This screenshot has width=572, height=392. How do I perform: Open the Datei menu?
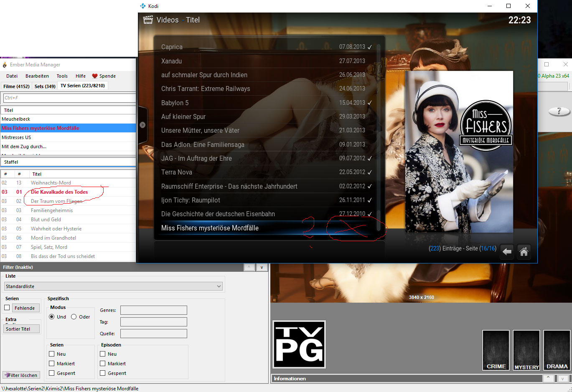point(12,76)
